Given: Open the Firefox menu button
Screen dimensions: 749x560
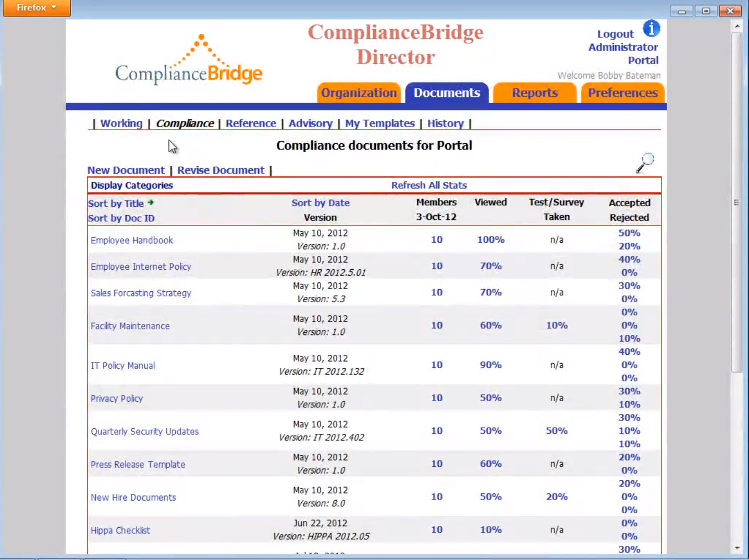Looking at the screenshot, I should click(36, 8).
